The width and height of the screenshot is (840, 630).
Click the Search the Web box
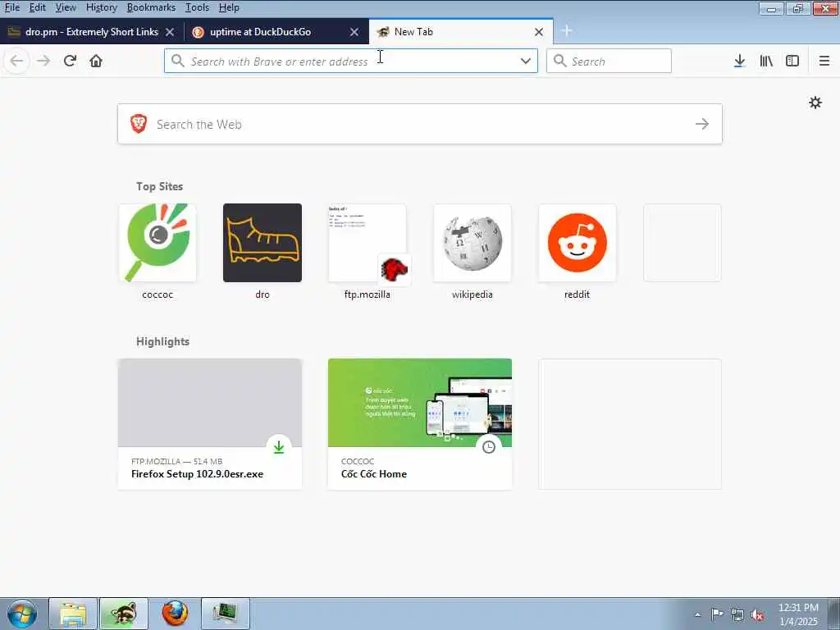[420, 124]
